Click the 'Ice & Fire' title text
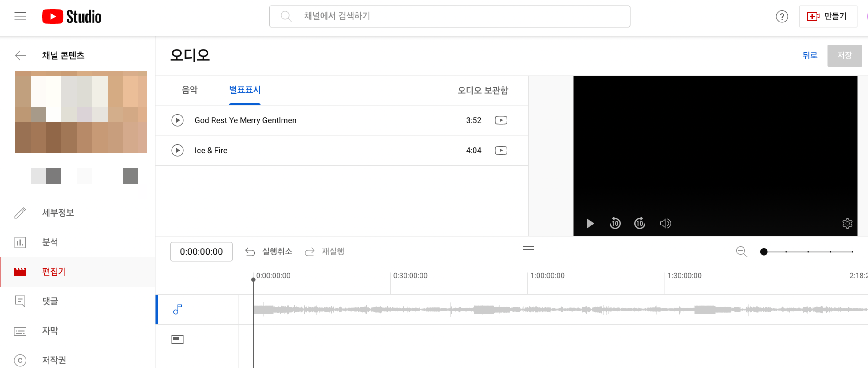The height and width of the screenshot is (368, 868). point(211,150)
